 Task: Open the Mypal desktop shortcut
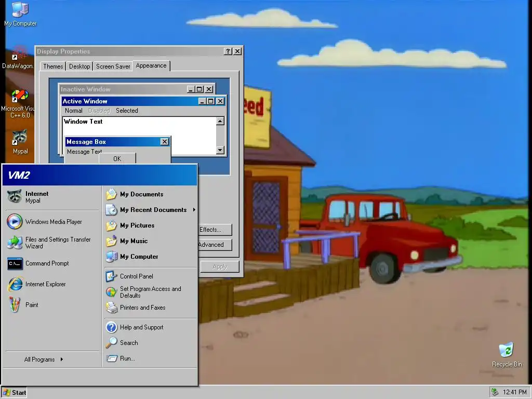pos(20,142)
